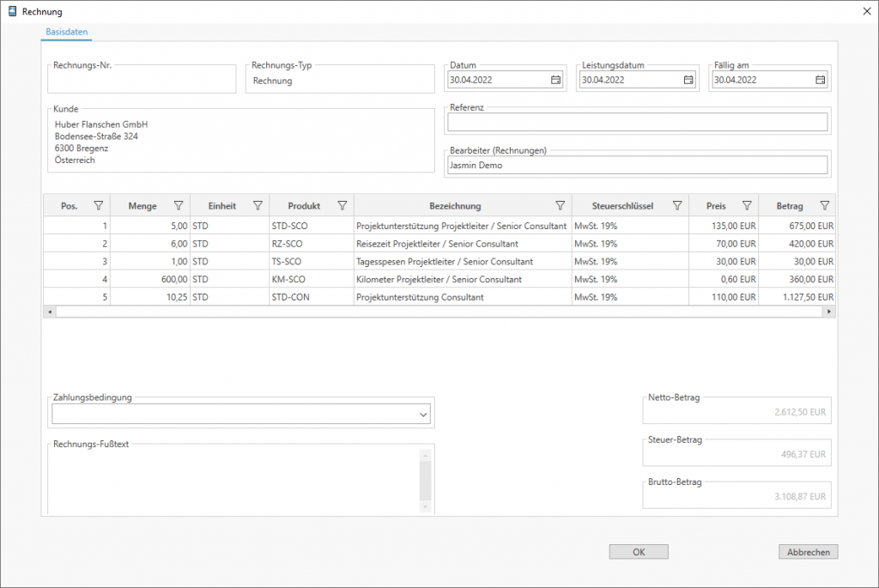Click the quantity cell 10,25

150,297
